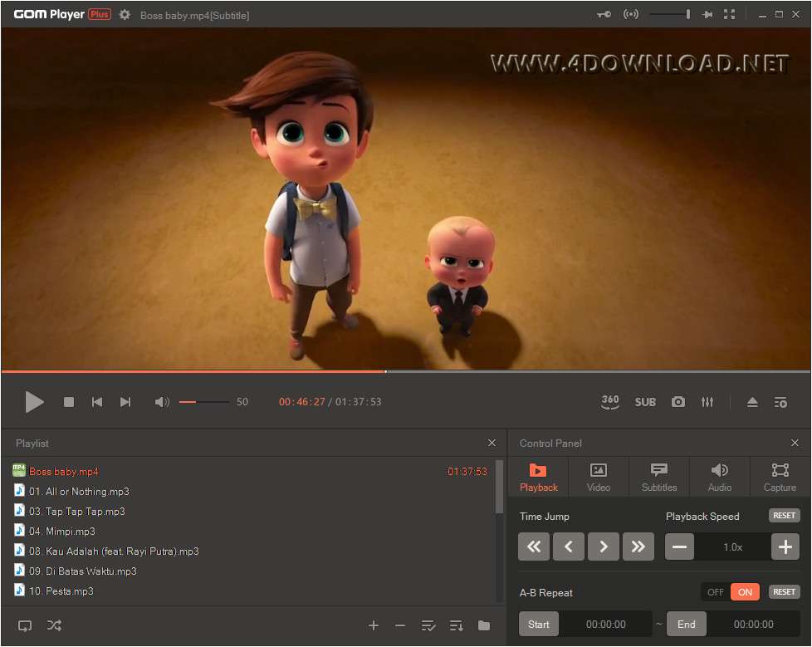This screenshot has width=812, height=647.
Task: Set A-B Repeat End point
Action: [686, 625]
